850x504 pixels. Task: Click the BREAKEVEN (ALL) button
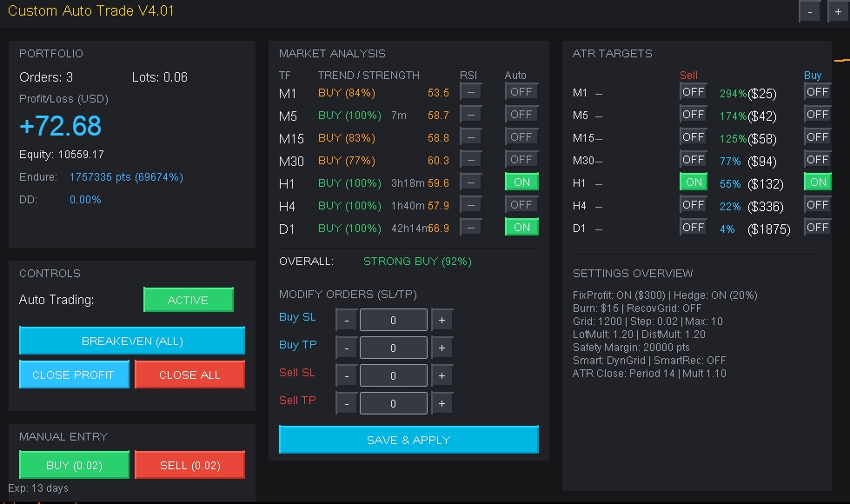(132, 341)
